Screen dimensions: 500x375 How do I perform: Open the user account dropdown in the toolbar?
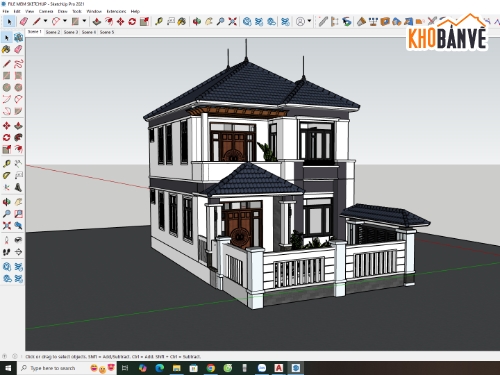click(309, 21)
